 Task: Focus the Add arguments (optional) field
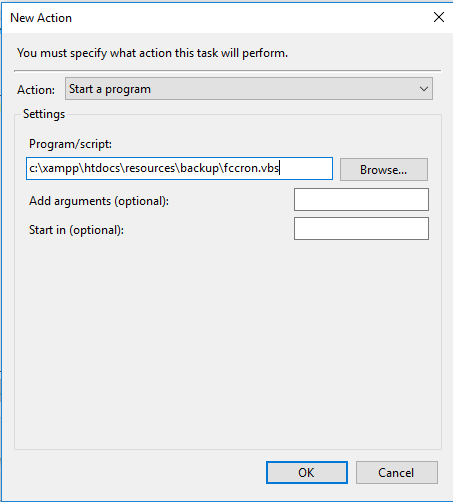pos(361,200)
